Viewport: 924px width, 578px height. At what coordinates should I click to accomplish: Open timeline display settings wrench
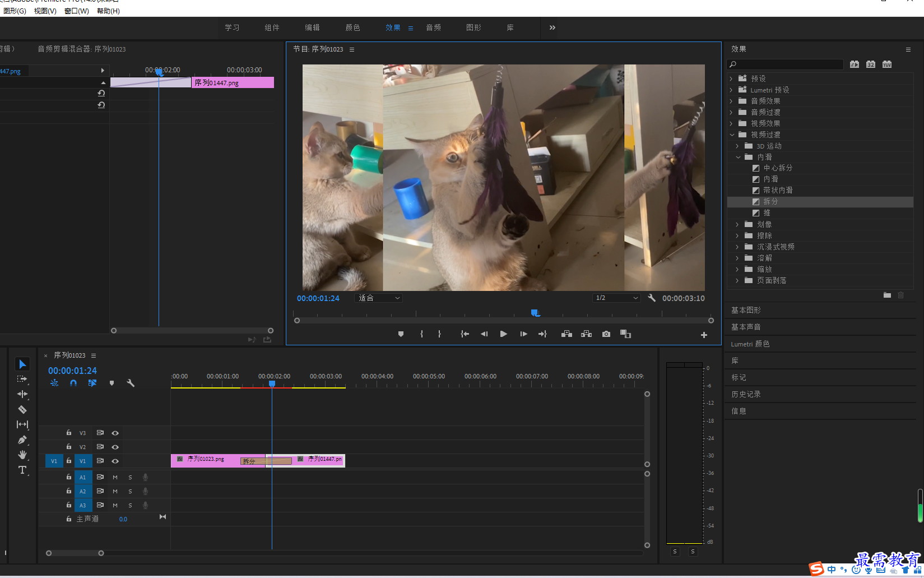[131, 383]
